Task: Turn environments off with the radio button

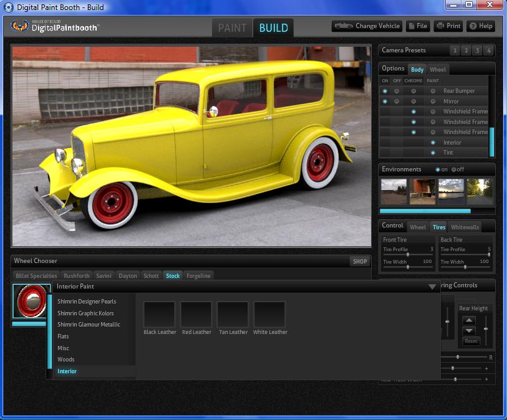Action: (x=454, y=169)
